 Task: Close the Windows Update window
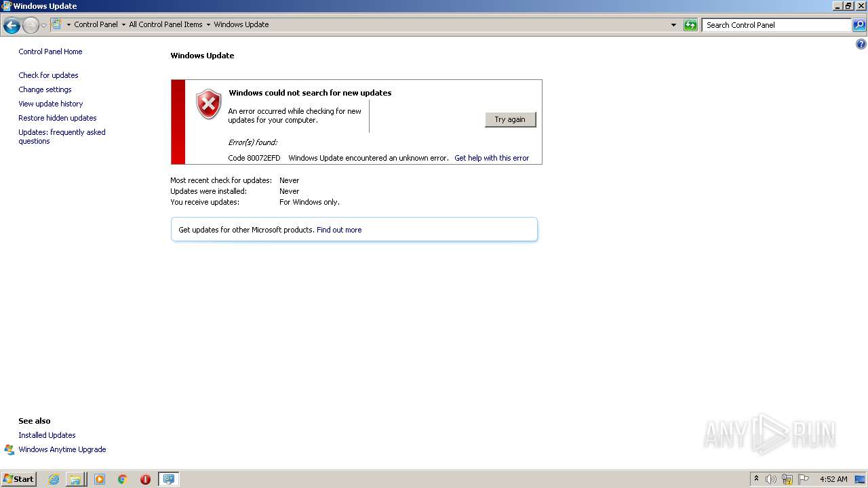pyautogui.click(x=861, y=6)
